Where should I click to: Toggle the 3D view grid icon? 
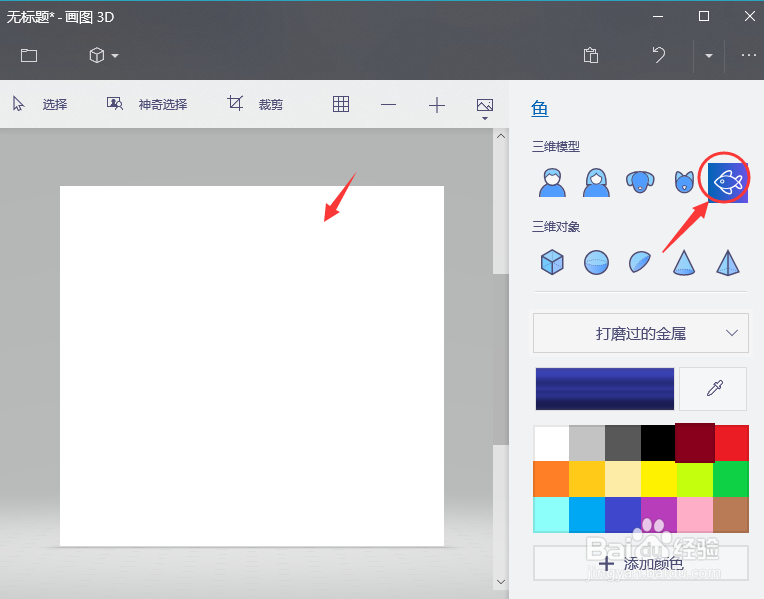click(x=341, y=104)
